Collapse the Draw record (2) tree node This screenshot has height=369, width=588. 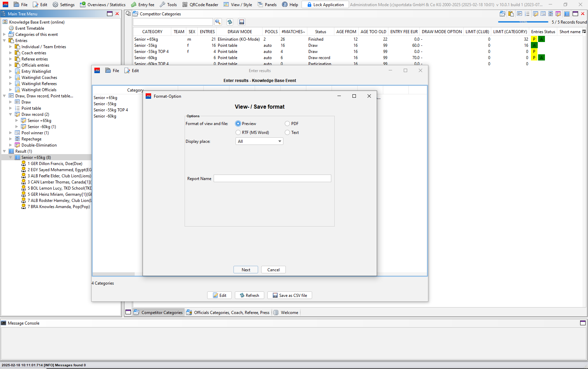(x=11, y=114)
